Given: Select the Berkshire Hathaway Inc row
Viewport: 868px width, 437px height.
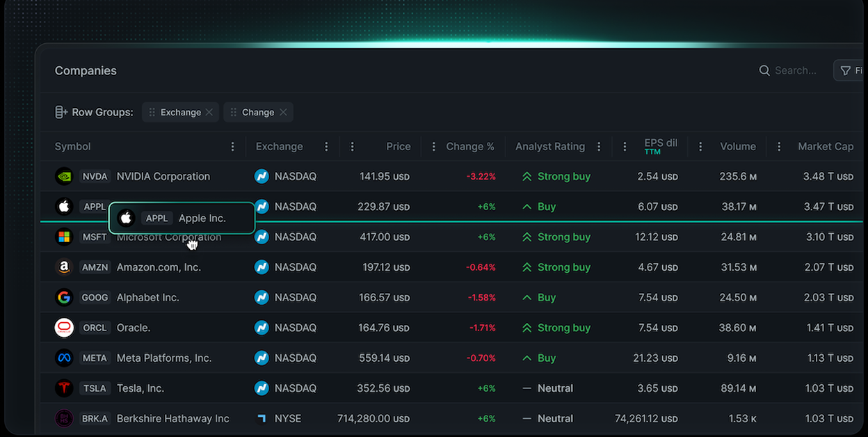Looking at the screenshot, I should (x=172, y=419).
